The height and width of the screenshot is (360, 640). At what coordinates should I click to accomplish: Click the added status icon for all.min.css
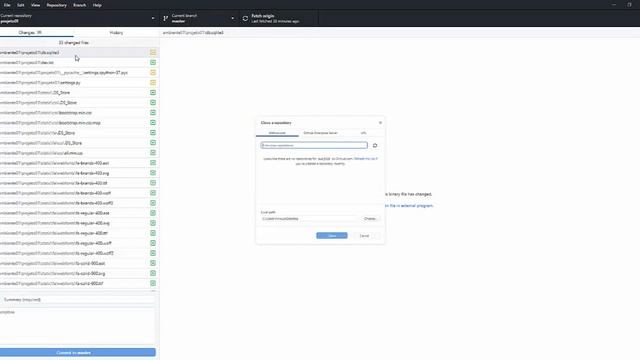153,153
